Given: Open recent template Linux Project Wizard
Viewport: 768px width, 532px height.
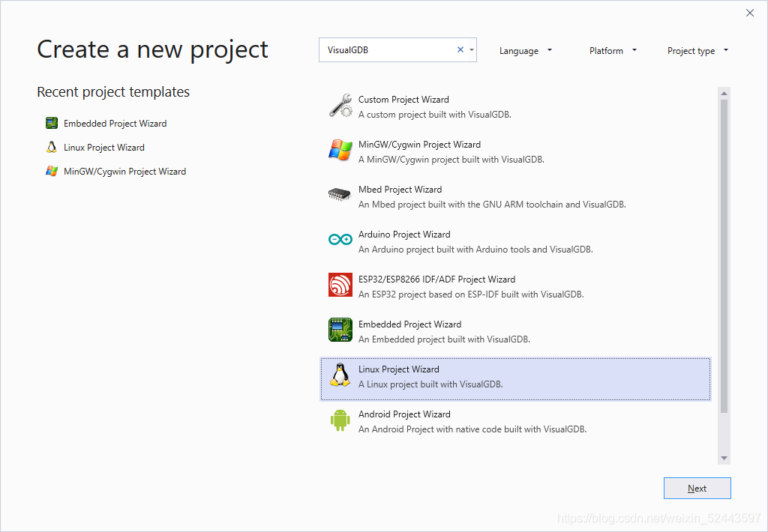Looking at the screenshot, I should [x=103, y=148].
